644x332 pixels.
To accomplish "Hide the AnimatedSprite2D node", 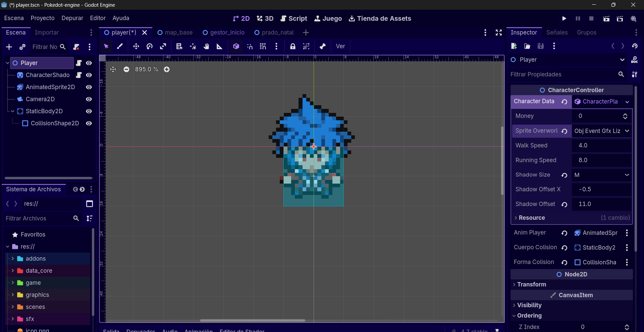I will coord(89,87).
